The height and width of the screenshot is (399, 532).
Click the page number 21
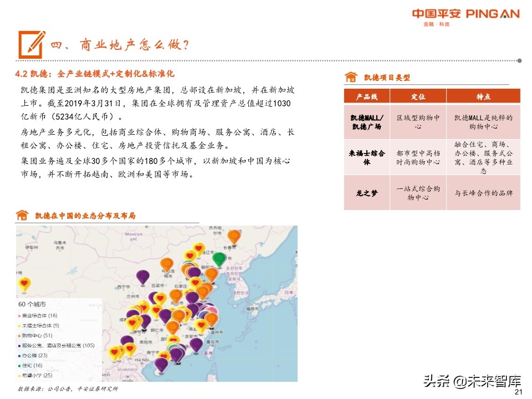click(518, 392)
